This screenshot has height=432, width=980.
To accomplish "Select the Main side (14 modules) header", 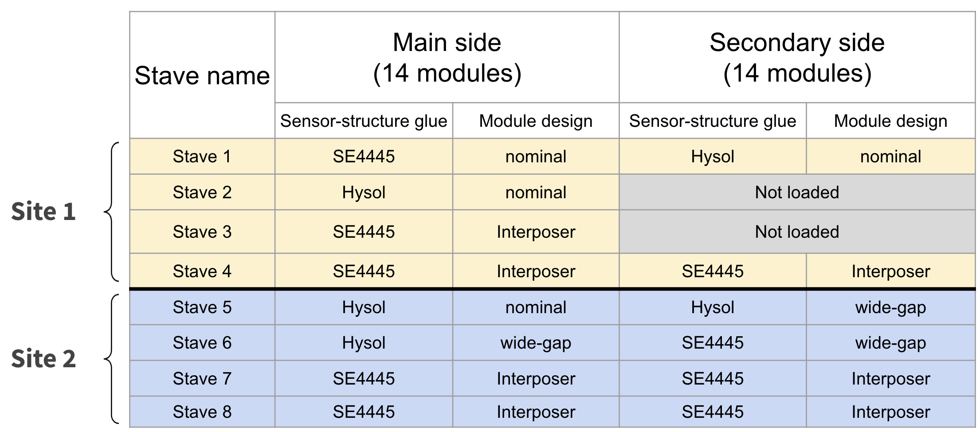I will (447, 58).
